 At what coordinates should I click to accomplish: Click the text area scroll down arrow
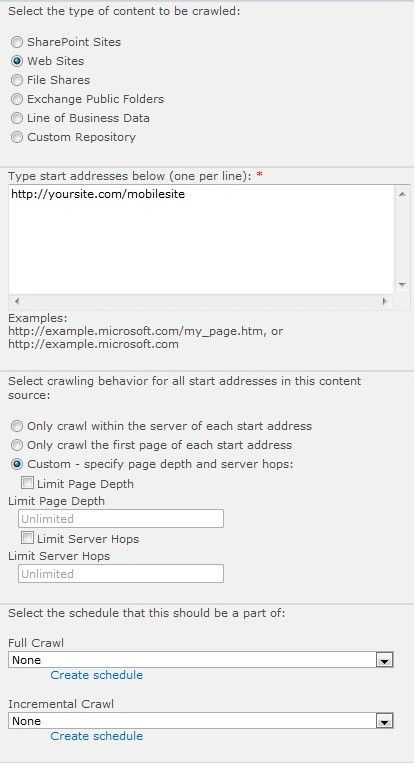tap(402, 285)
